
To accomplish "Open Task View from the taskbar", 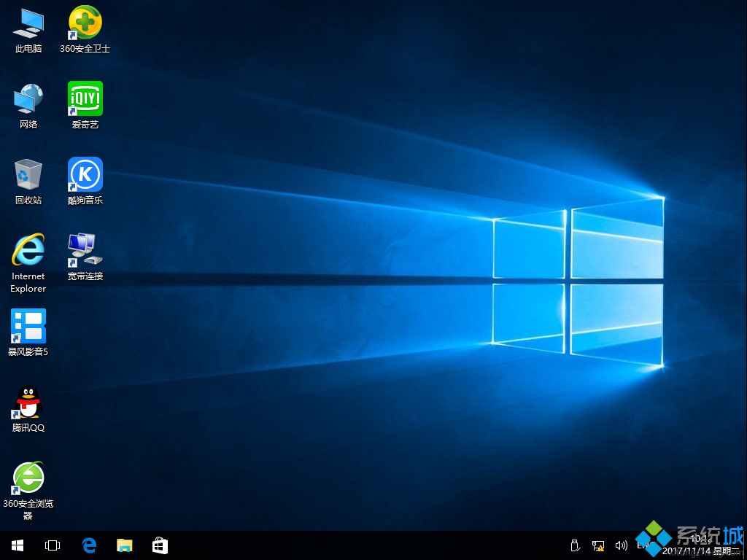I will (53, 545).
